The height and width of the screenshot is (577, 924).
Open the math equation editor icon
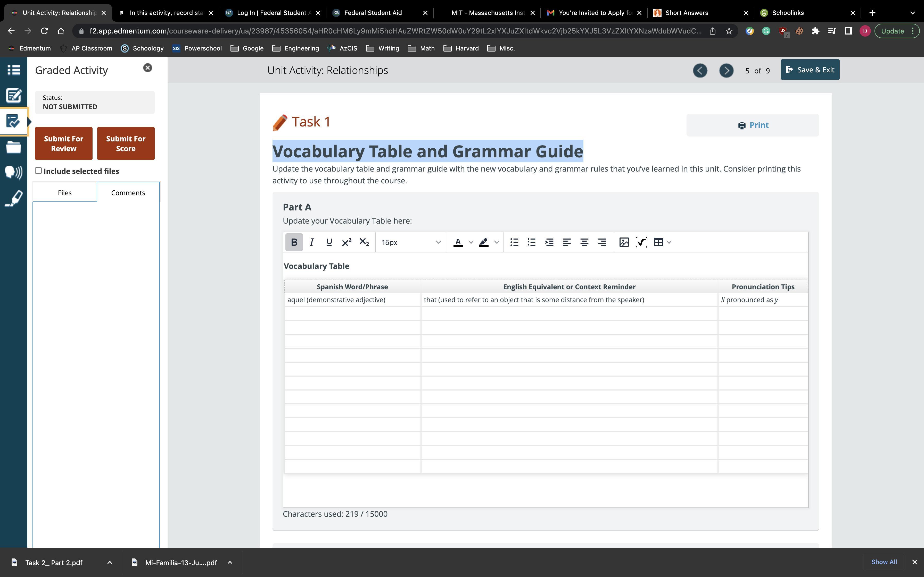pos(641,242)
